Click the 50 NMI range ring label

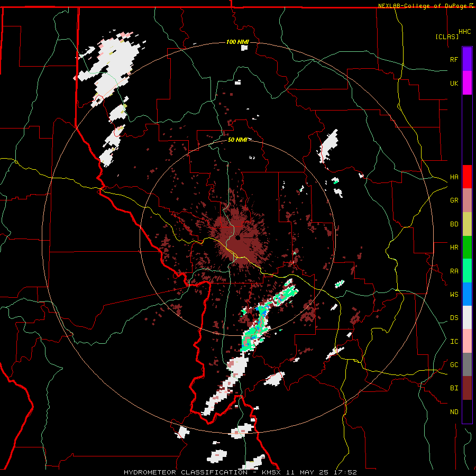tap(237, 140)
